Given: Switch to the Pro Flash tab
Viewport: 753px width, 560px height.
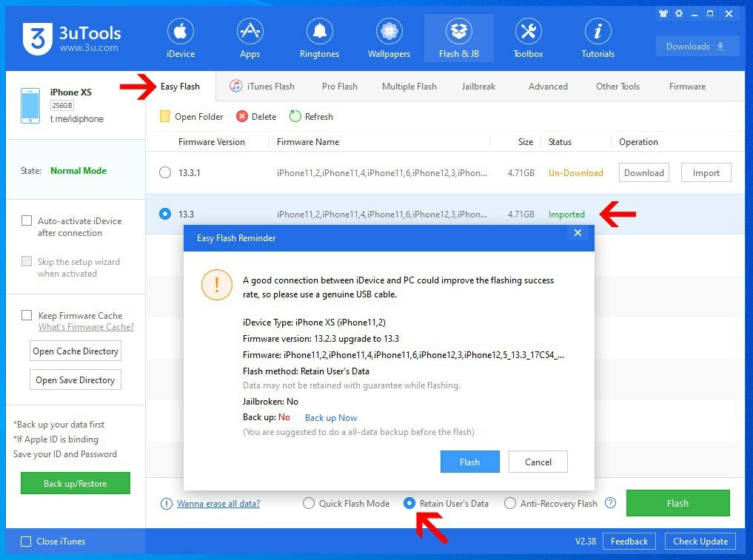Looking at the screenshot, I should coord(340,87).
